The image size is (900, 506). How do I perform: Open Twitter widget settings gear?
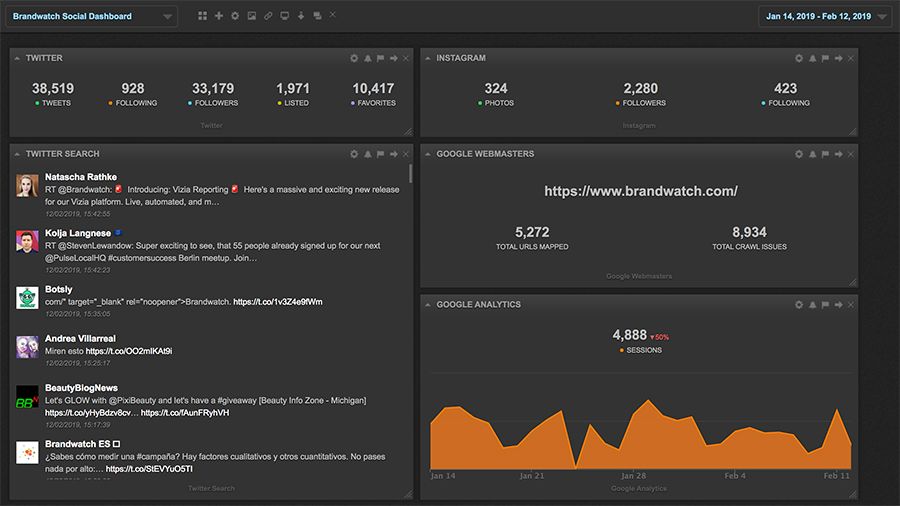click(354, 58)
